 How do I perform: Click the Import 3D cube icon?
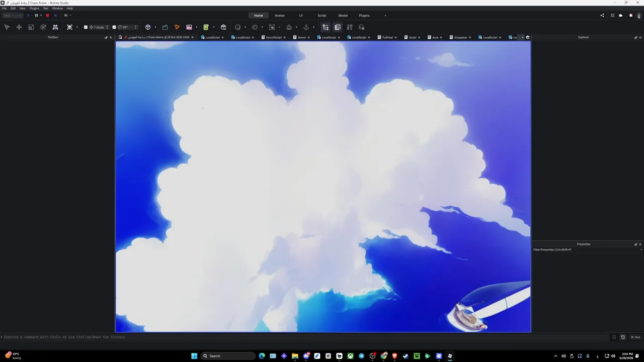(223, 27)
